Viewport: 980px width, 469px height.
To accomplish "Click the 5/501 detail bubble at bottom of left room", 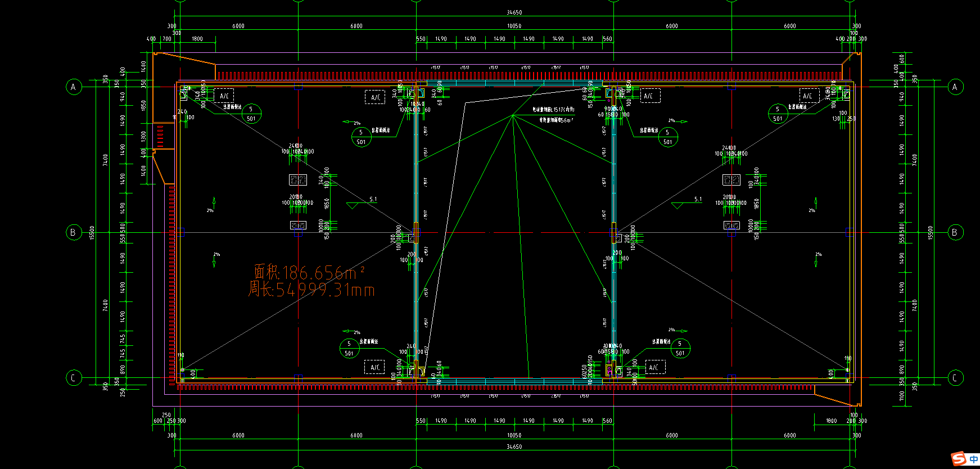I will pyautogui.click(x=349, y=348).
